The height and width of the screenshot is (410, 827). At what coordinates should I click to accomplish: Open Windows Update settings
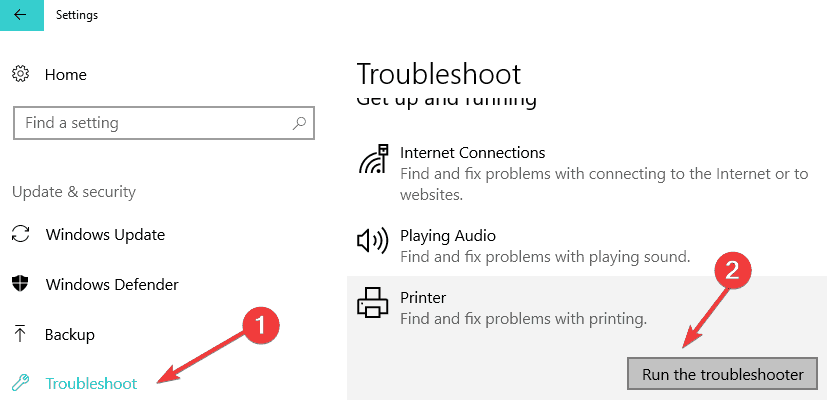(105, 235)
